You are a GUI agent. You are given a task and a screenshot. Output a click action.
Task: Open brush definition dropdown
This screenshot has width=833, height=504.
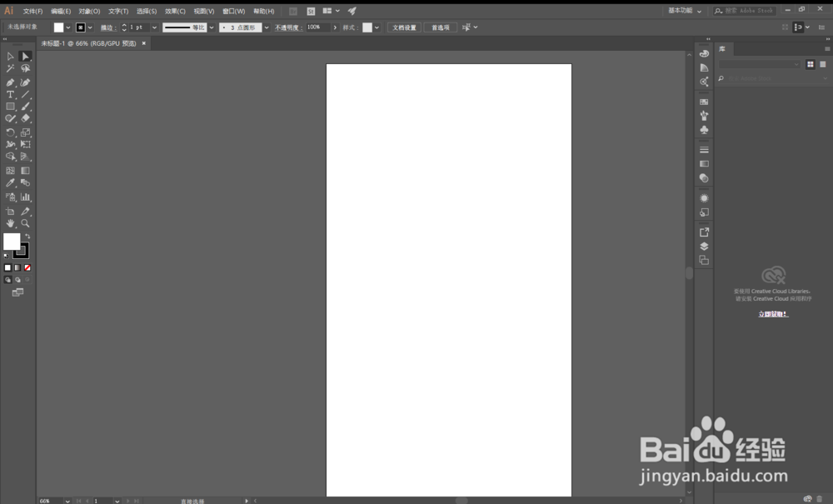point(267,27)
